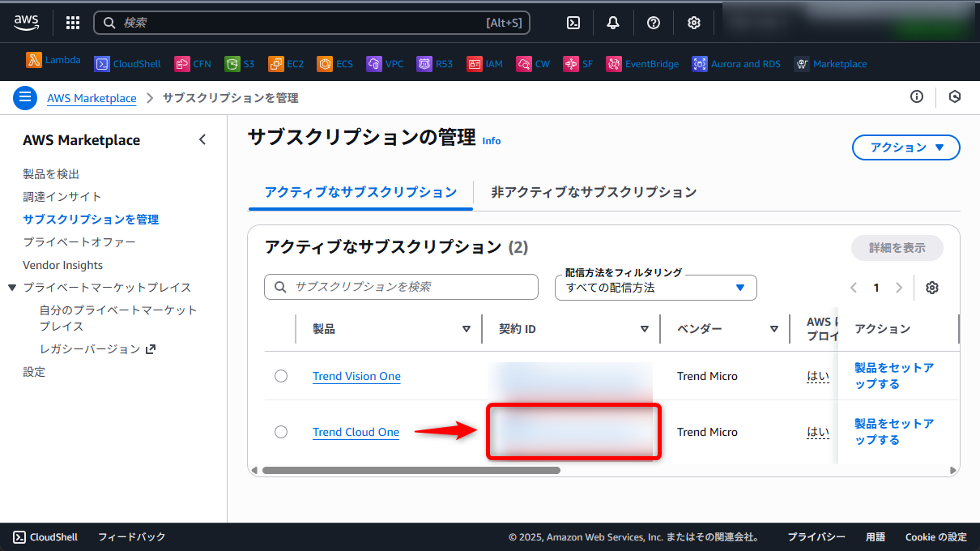Go to the next table page
980x551 pixels.
[899, 288]
